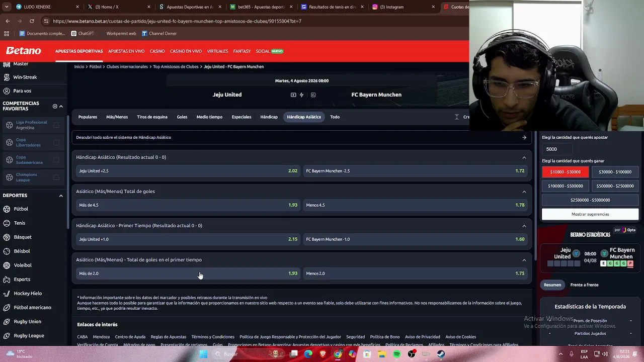Open the Win-Streak sidebar icon

coord(7,77)
